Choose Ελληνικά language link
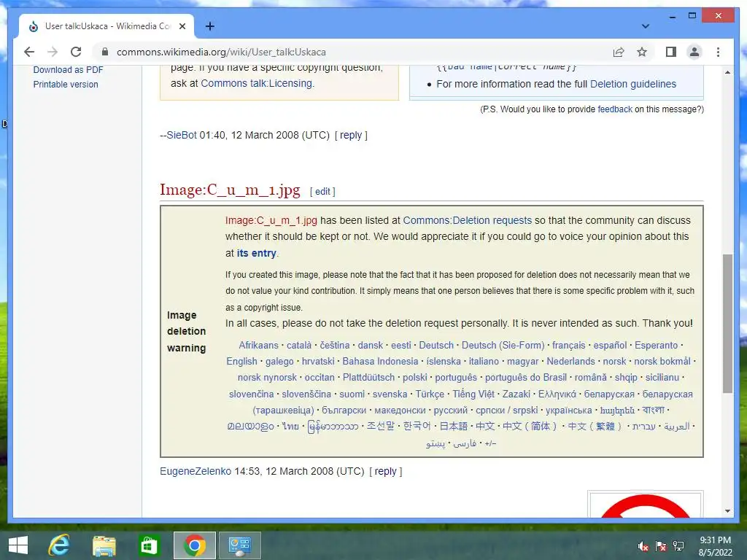747x560 pixels. [x=557, y=394]
